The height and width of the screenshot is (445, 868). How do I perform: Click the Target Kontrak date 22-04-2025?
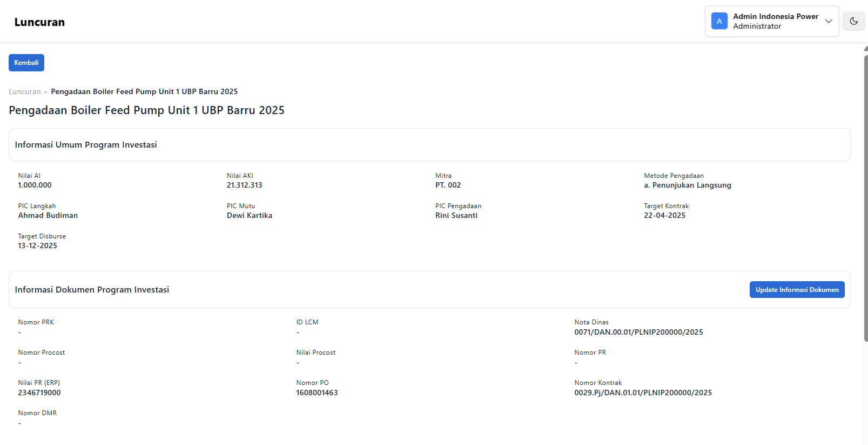point(664,216)
